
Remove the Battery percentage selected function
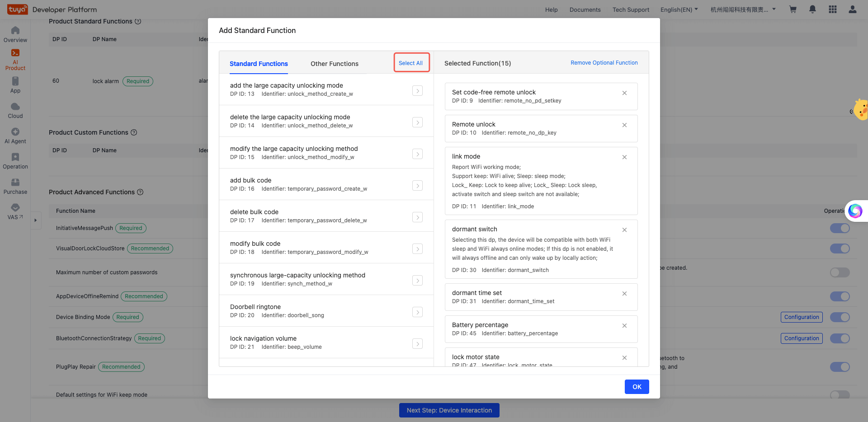point(624,326)
